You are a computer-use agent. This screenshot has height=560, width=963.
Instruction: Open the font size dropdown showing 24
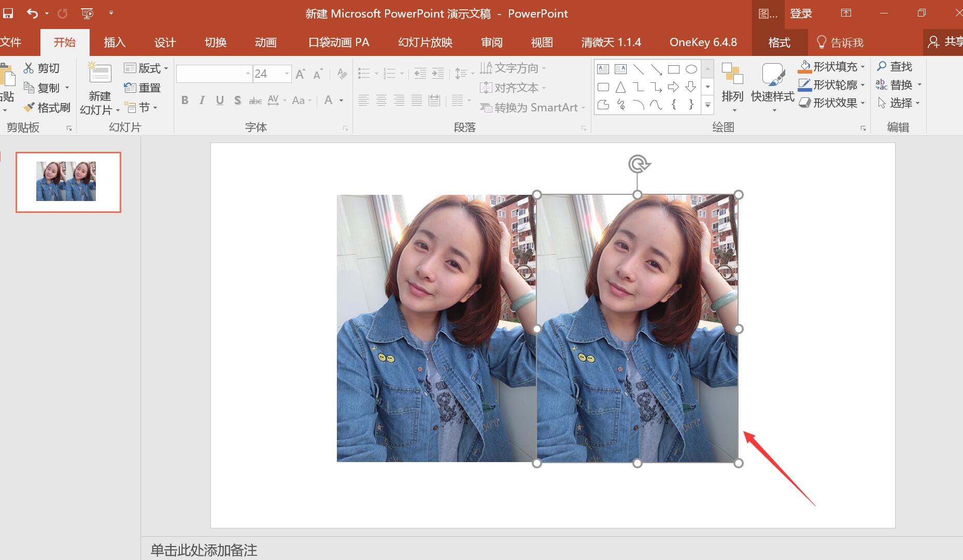(287, 74)
